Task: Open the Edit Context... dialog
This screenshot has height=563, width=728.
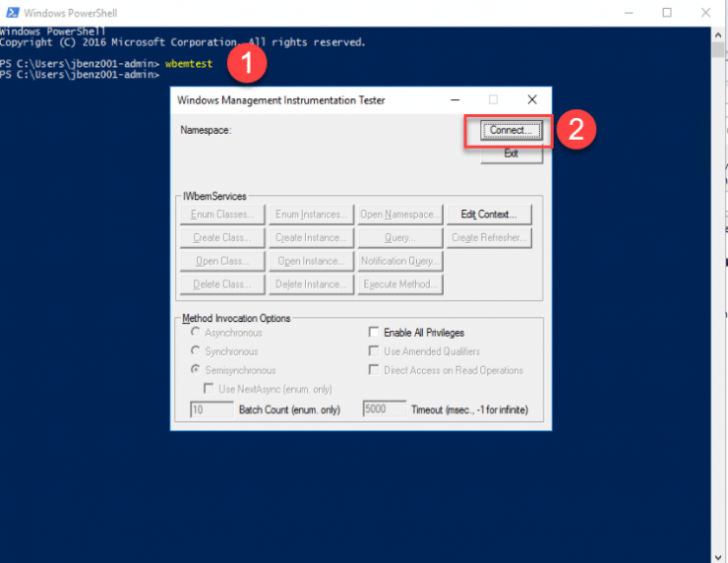Action: 490,215
